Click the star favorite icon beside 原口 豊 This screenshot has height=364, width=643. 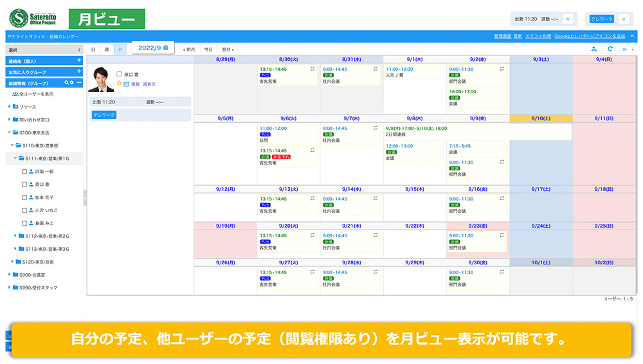(119, 84)
